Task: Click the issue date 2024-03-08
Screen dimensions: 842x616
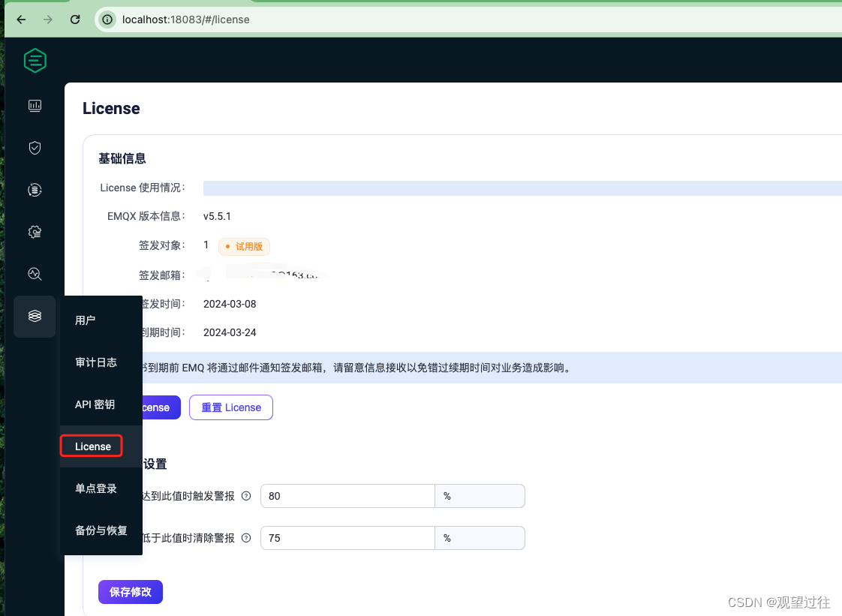Action: click(x=230, y=304)
